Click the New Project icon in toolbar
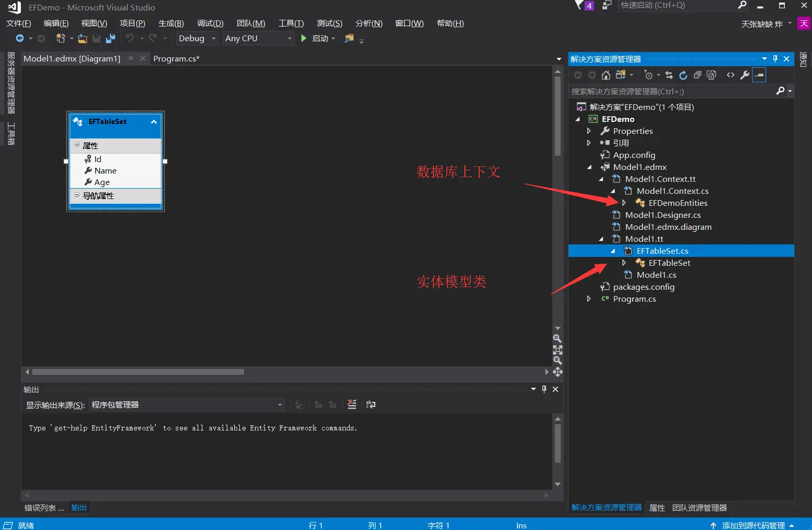The height and width of the screenshot is (530, 812). tap(60, 38)
